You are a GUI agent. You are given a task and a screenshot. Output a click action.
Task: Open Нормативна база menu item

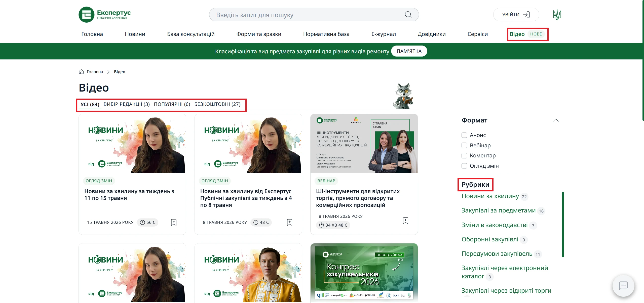tap(326, 34)
